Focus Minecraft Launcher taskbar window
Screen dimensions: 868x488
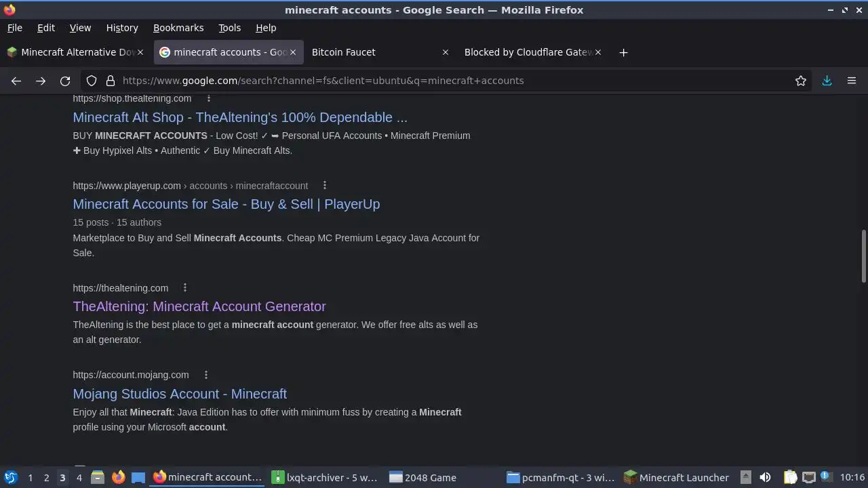click(x=678, y=477)
